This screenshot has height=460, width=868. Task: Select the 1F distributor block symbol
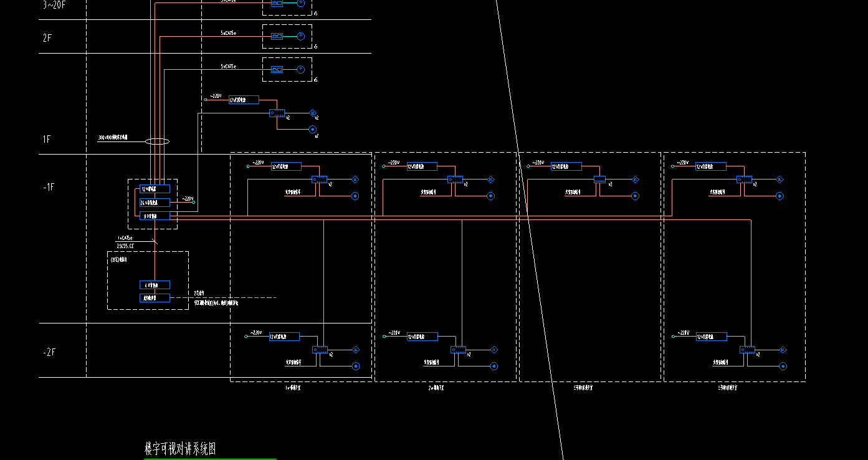tap(277, 113)
